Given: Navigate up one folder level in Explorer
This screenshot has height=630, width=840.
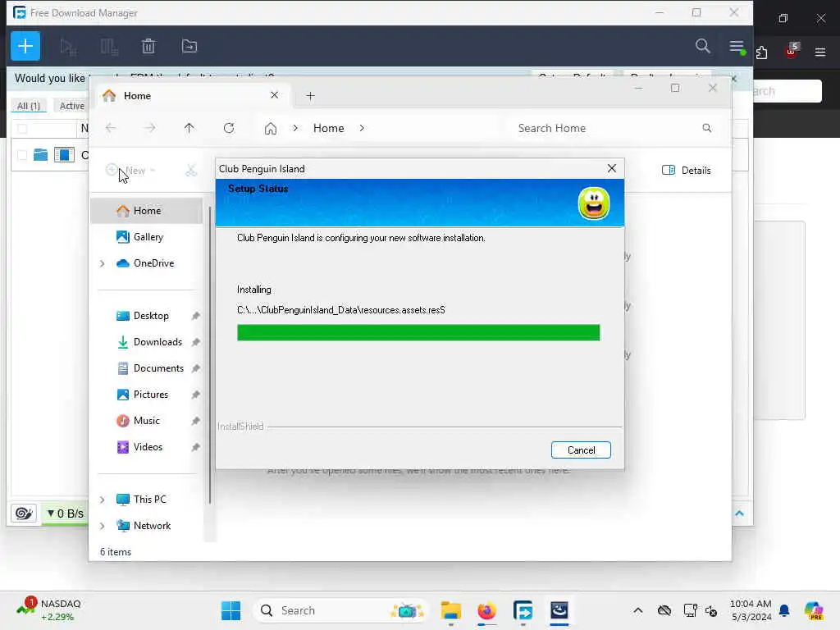Looking at the screenshot, I should (189, 128).
